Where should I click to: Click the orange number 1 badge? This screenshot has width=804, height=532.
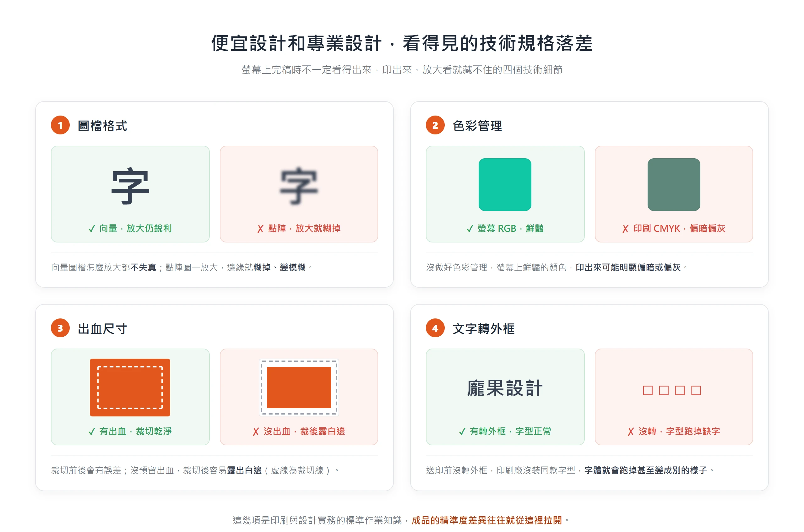(60, 125)
